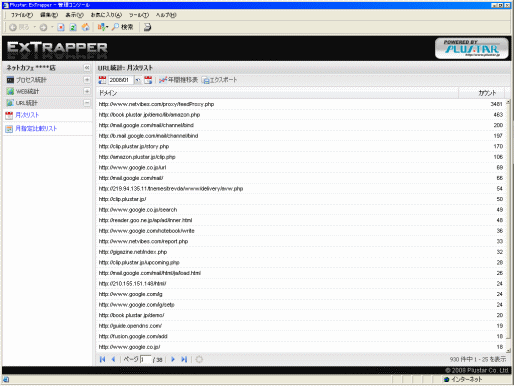The width and height of the screenshot is (514, 386).
Task: Open the ヘルプ menu
Action: pyautogui.click(x=166, y=15)
